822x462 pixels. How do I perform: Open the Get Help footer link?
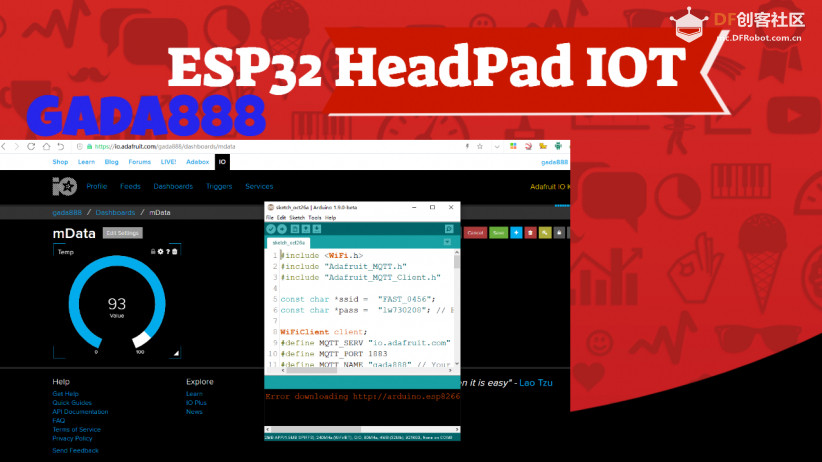click(x=66, y=394)
